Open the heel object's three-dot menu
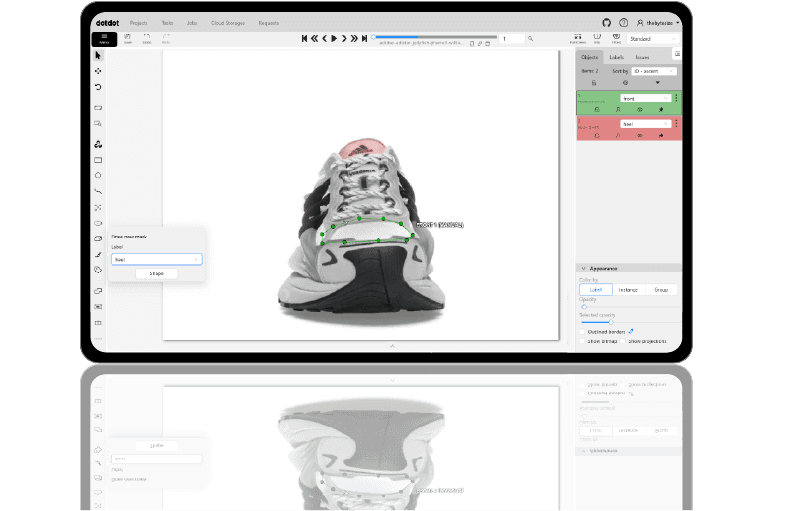 tap(676, 123)
